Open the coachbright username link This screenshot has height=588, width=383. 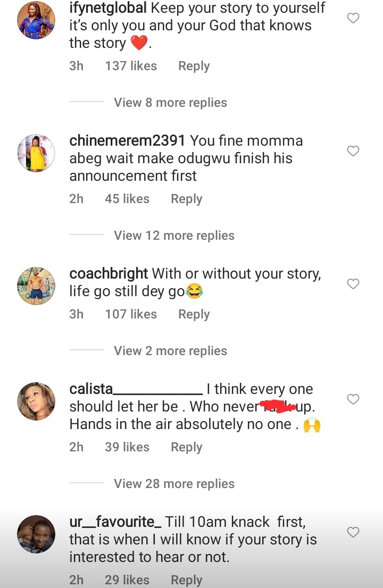tap(109, 274)
